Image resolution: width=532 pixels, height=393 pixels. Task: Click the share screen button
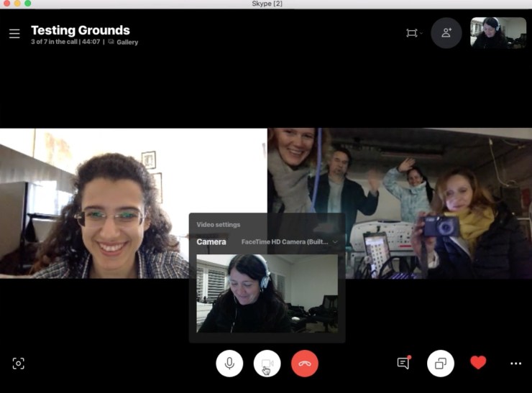pos(441,364)
